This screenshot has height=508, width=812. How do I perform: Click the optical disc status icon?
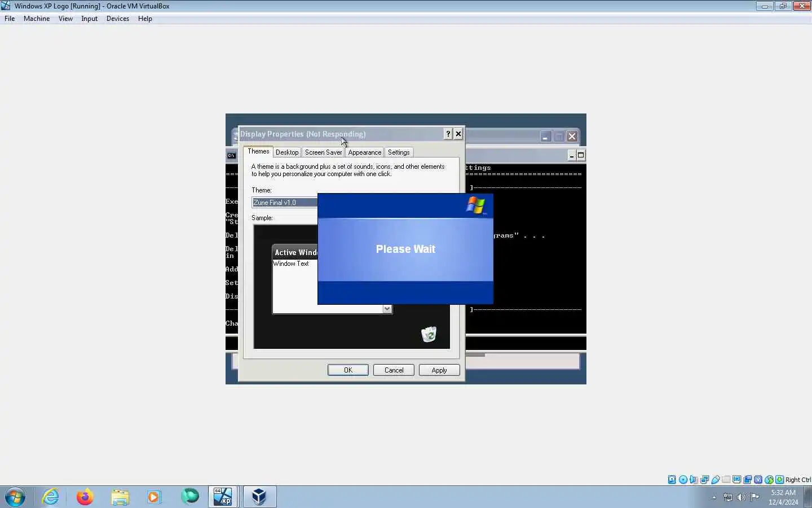coord(683,480)
